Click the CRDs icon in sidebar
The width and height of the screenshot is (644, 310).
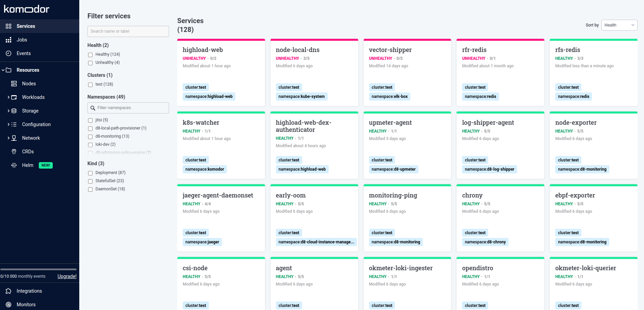tap(14, 152)
